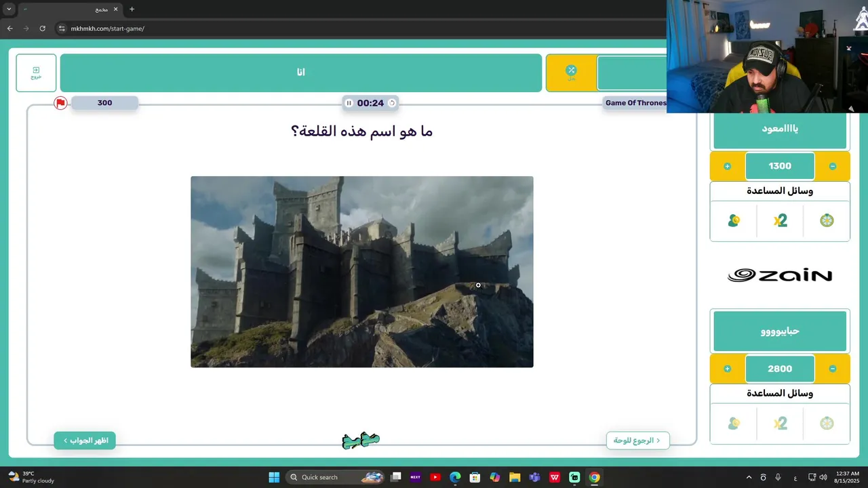
Task: Open Microsoft Teams from taskbar
Action: (x=535, y=477)
